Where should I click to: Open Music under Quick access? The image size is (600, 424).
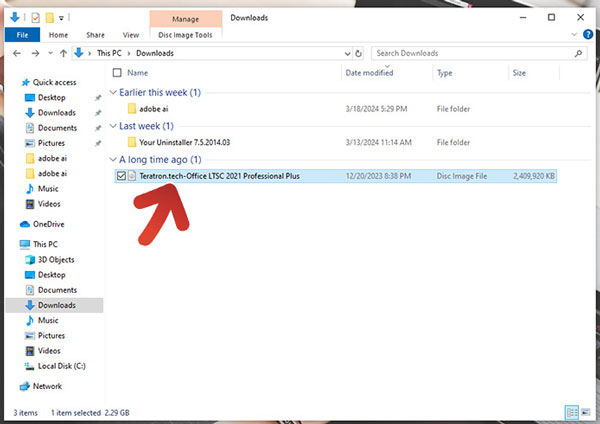click(x=48, y=189)
